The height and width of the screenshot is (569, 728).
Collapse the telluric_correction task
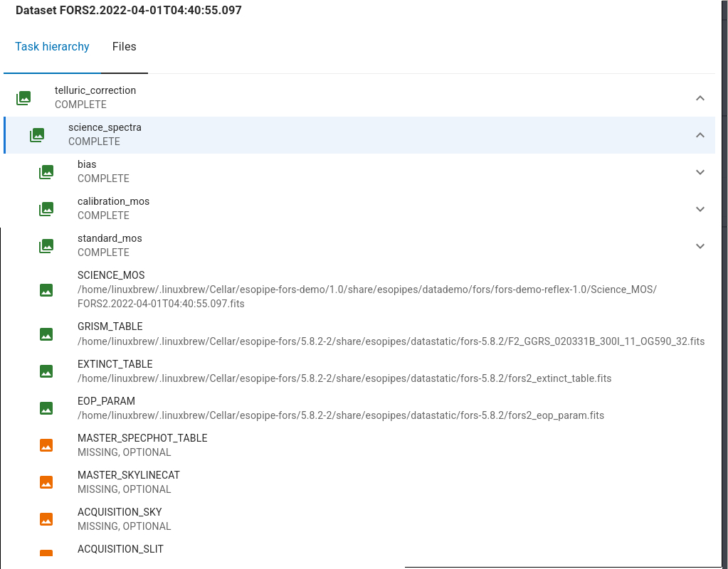tap(700, 98)
